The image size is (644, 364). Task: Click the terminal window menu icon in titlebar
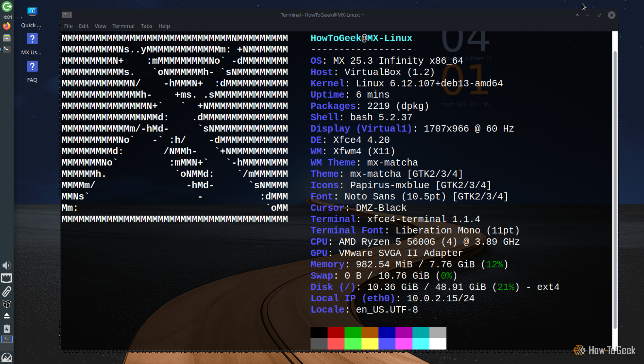67,15
